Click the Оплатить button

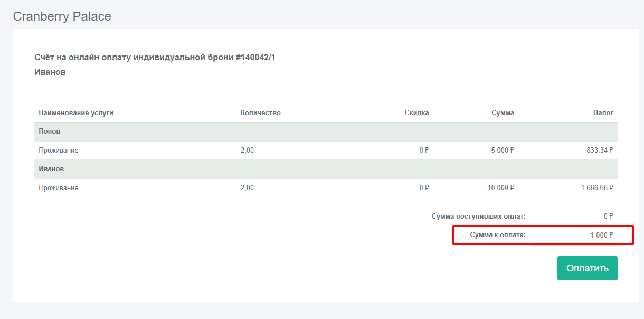tap(587, 268)
